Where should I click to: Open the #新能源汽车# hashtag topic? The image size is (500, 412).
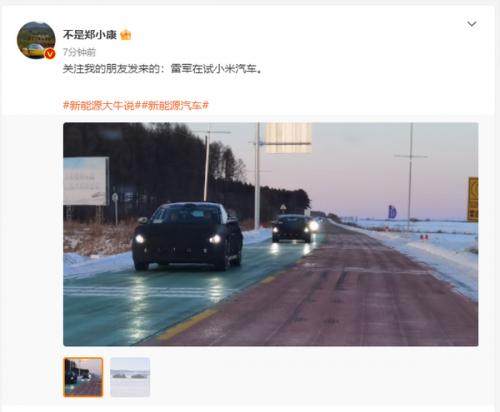coord(172,106)
